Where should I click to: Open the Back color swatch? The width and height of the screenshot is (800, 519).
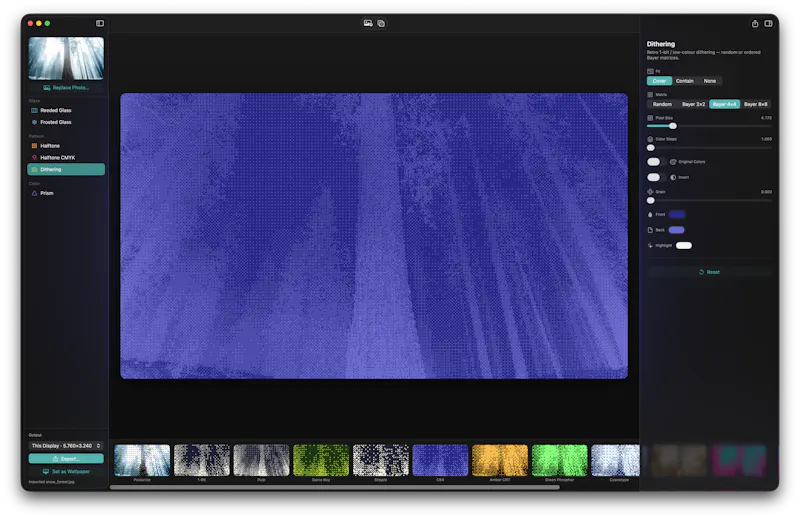(677, 230)
